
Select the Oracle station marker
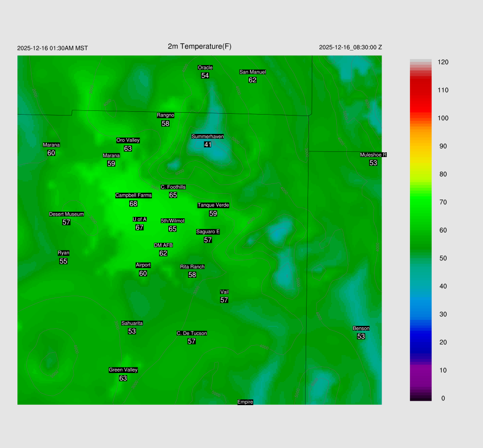point(205,67)
